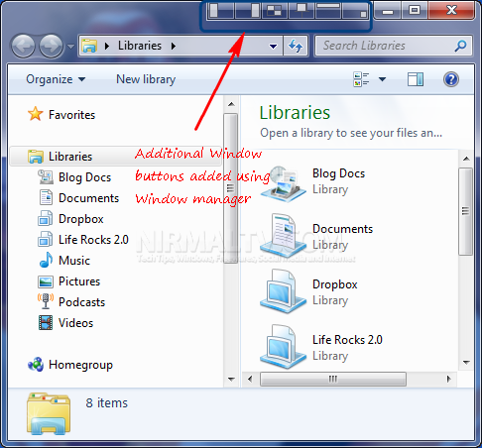
Task: Click the Dropbox name in file list
Action: click(335, 284)
